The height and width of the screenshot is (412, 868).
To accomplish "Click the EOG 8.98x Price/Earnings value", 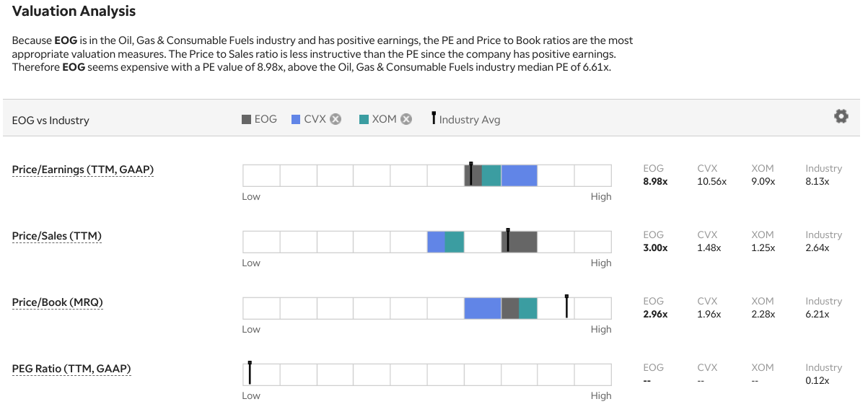I will 655,182.
